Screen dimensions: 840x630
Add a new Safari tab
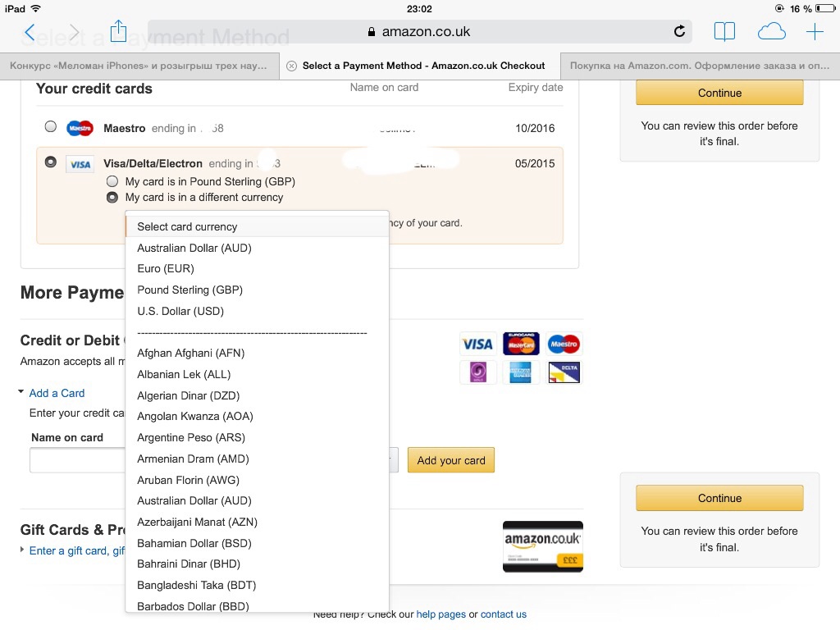(815, 32)
